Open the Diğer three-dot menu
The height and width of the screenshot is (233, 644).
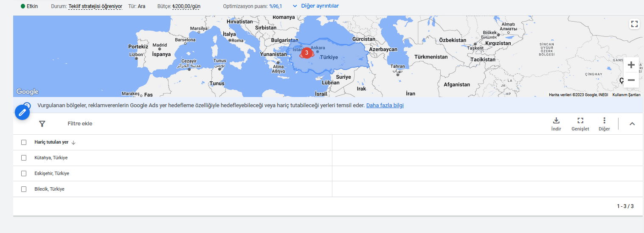(604, 124)
